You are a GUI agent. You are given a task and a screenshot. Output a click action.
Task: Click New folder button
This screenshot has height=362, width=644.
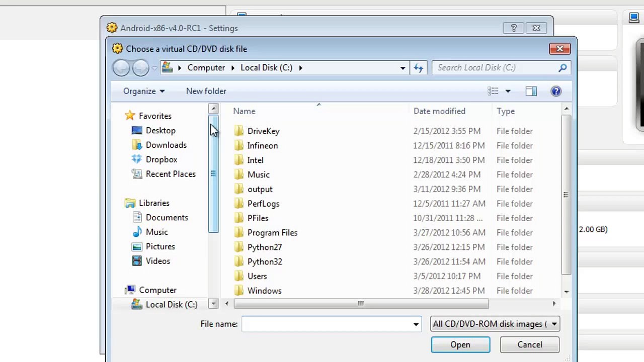[206, 91]
